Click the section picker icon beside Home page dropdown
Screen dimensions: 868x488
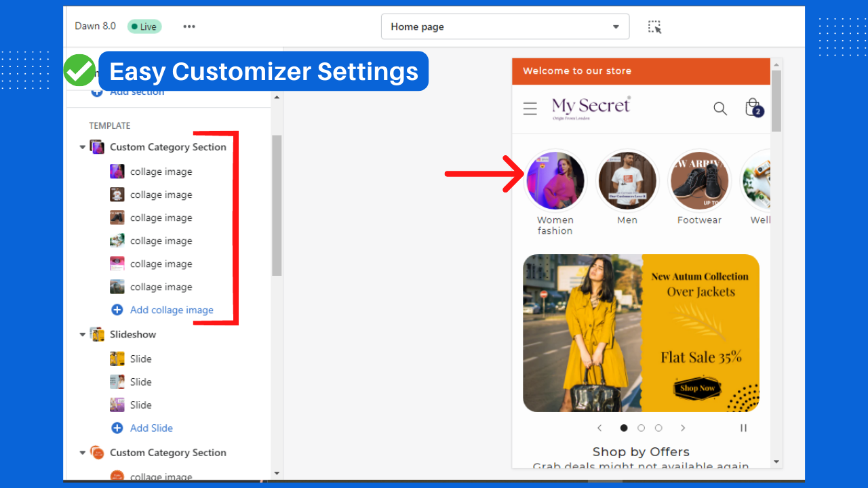[654, 26]
